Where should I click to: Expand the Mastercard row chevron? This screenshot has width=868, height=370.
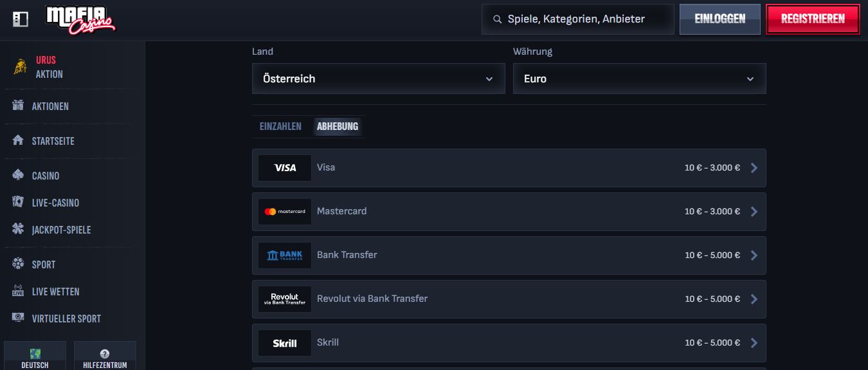click(x=754, y=212)
